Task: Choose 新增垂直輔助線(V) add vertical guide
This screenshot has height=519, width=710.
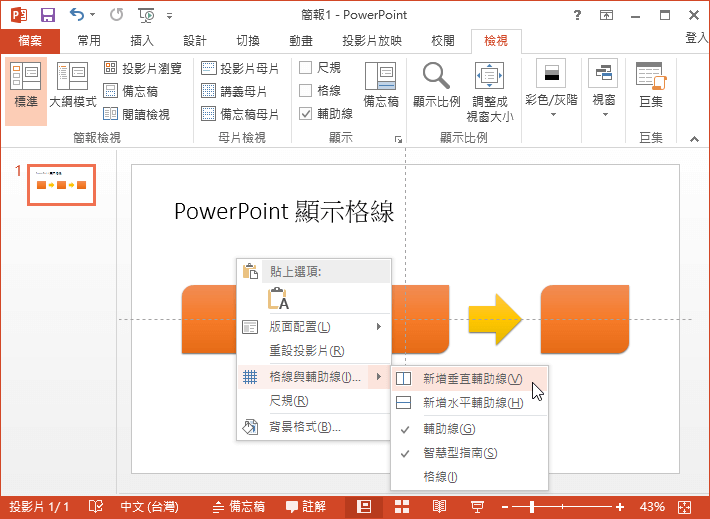Action: (x=469, y=379)
